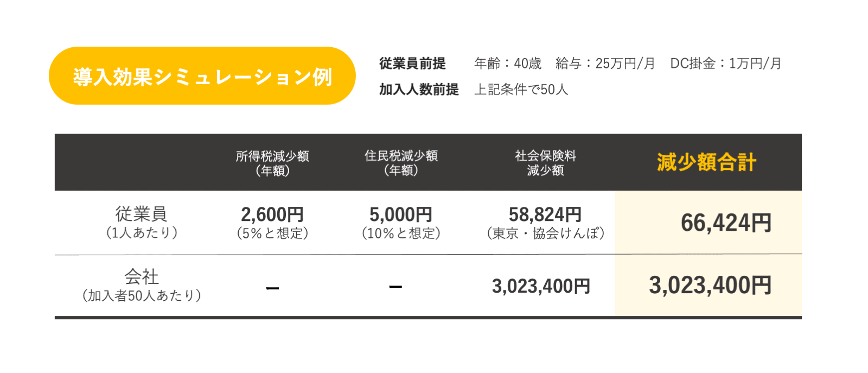Select the 加入人数前提 label
Image resolution: width=868 pixels, height=373 pixels.
tap(419, 90)
